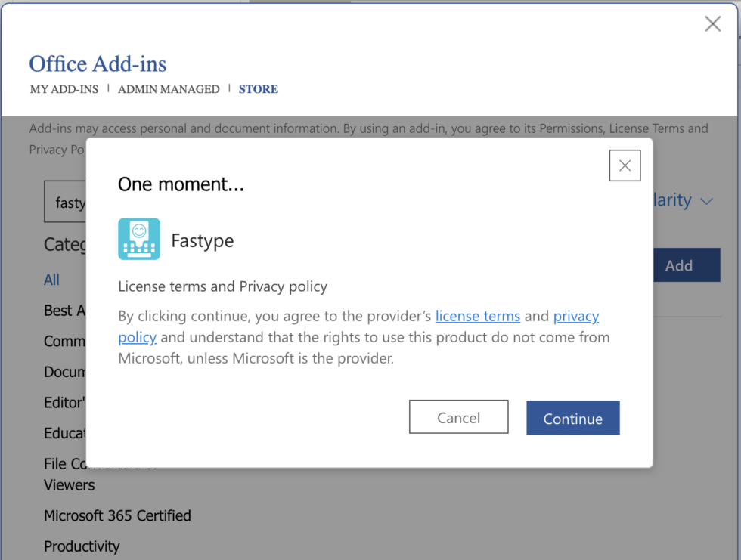Close the One moment dialog

pyautogui.click(x=625, y=166)
